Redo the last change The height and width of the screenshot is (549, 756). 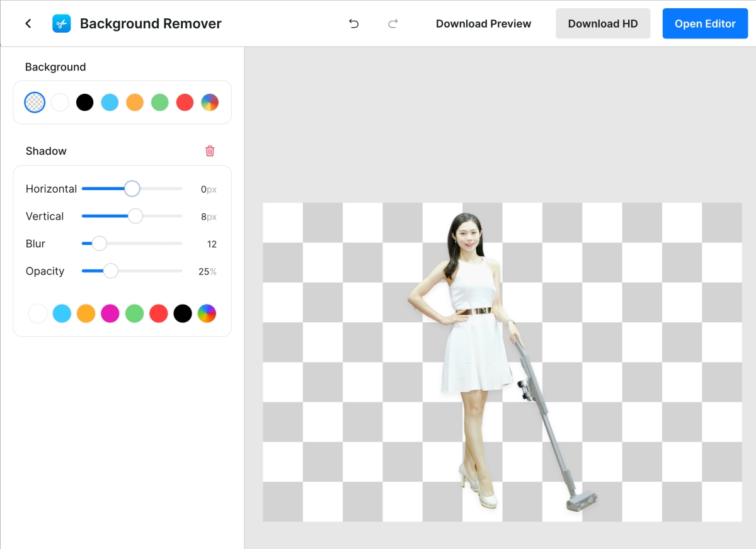coord(393,24)
